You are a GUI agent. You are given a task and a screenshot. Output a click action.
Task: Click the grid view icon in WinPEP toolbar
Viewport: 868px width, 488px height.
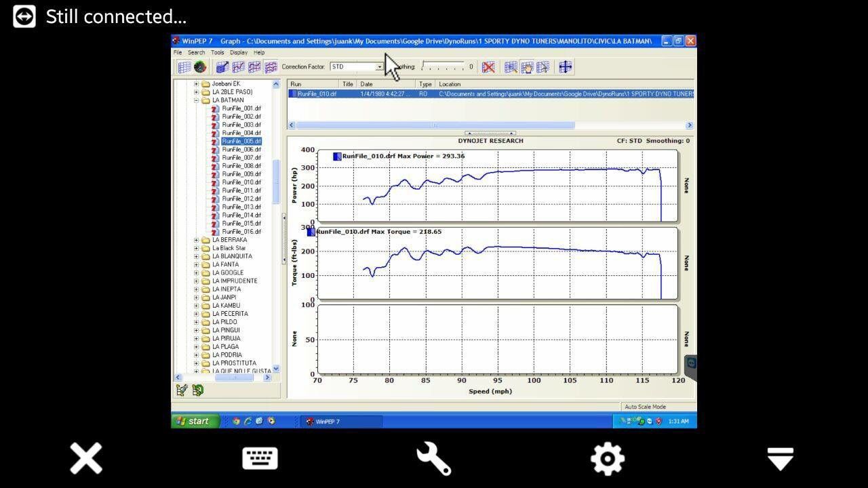click(184, 67)
